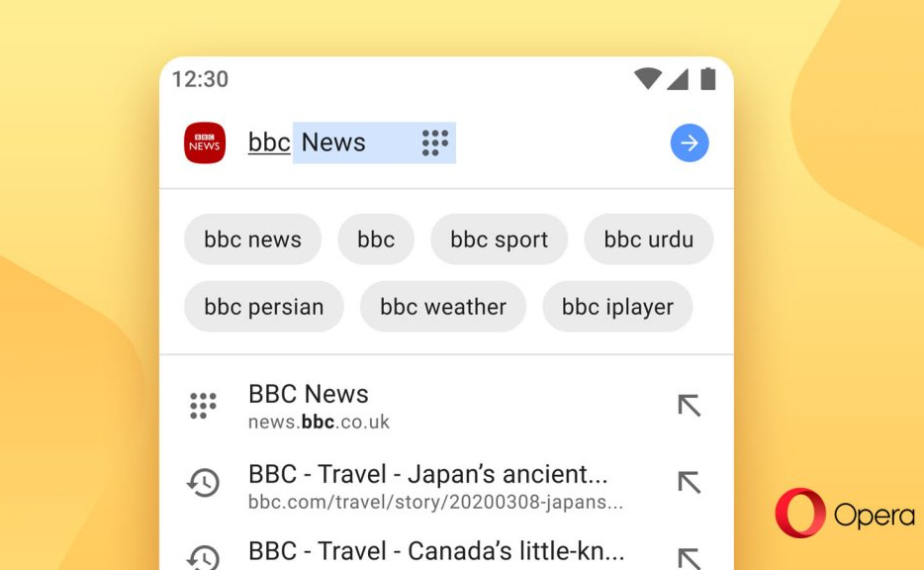Tap the speed dial dots icon beside BBC News
The image size is (924, 570).
pyautogui.click(x=204, y=406)
